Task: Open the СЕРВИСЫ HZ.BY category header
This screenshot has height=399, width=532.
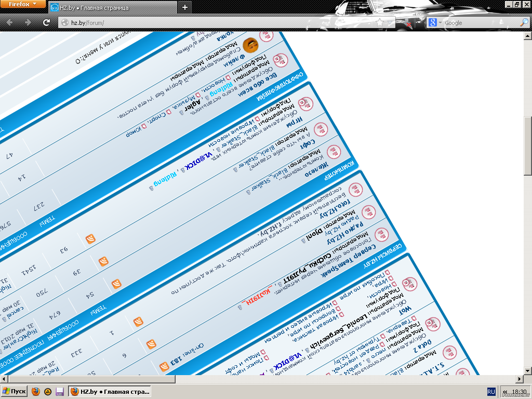Action: tap(382, 256)
